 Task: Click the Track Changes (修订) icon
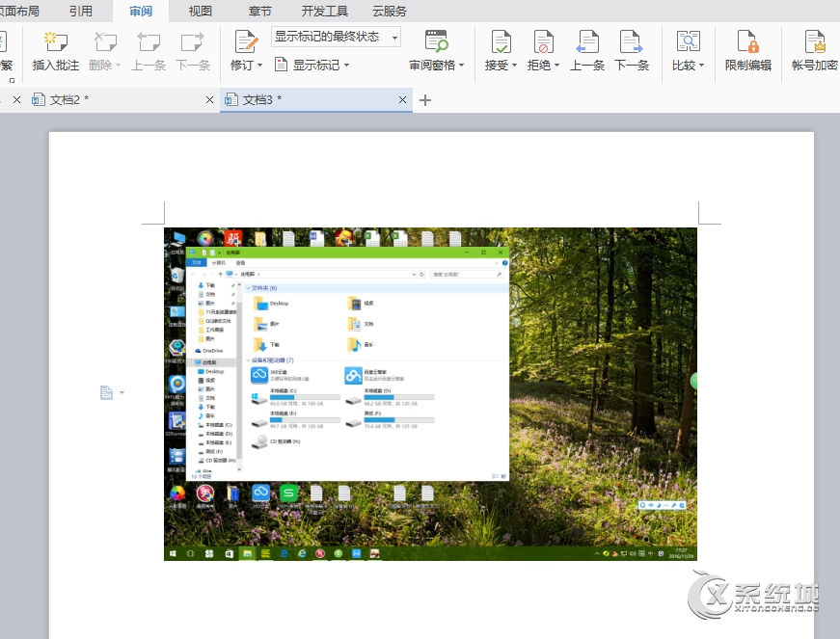[x=246, y=41]
